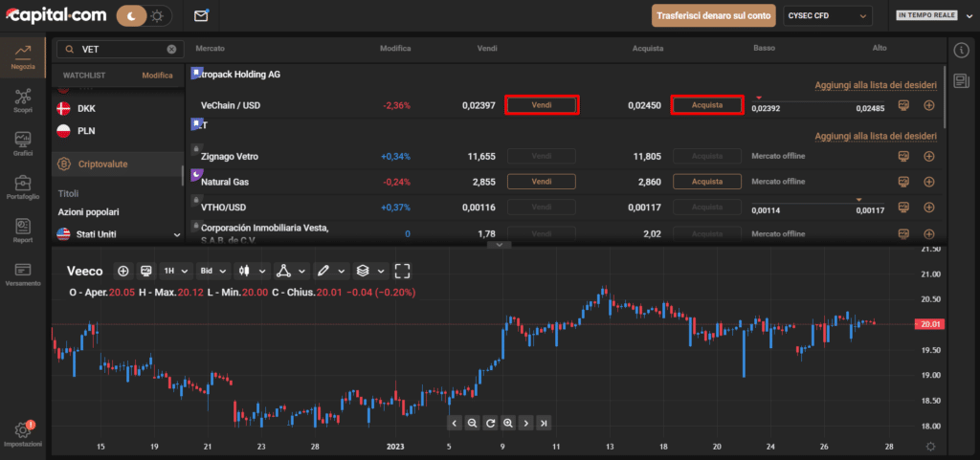Click the capital.com logo
Image resolution: width=980 pixels, height=460 pixels.
pos(56,16)
